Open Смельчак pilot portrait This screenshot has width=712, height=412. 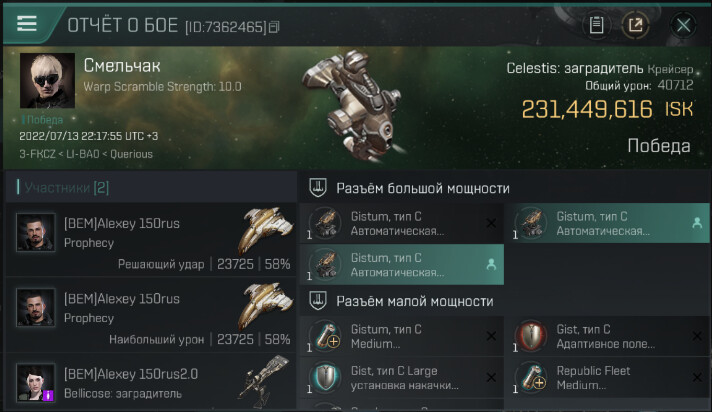[47, 80]
